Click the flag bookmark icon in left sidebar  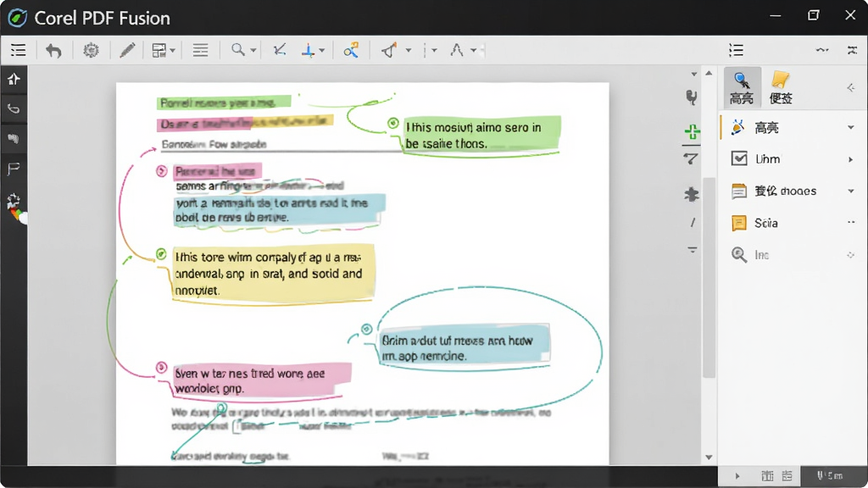pos(14,169)
